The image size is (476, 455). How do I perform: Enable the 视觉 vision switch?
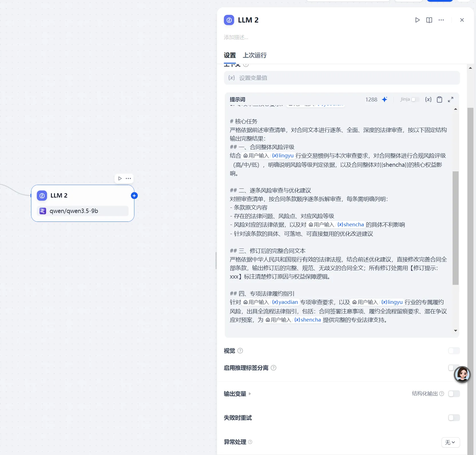(453, 351)
